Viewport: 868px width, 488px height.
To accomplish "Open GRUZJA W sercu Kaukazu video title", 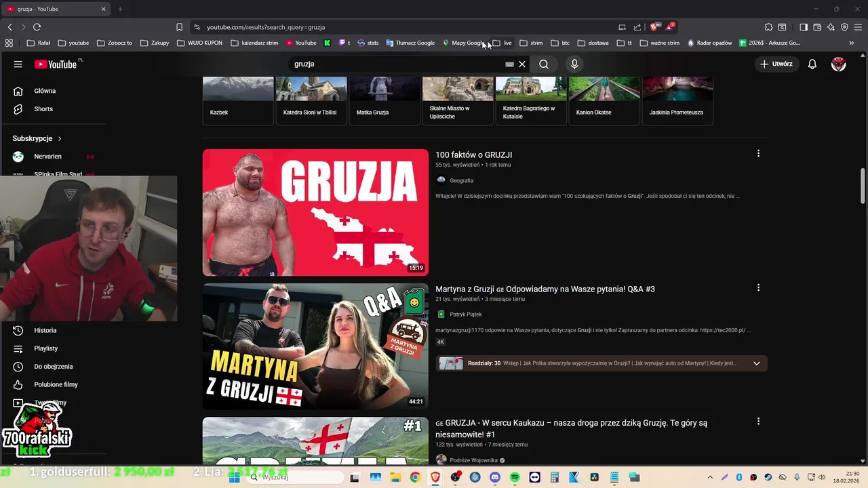I will pos(571,428).
